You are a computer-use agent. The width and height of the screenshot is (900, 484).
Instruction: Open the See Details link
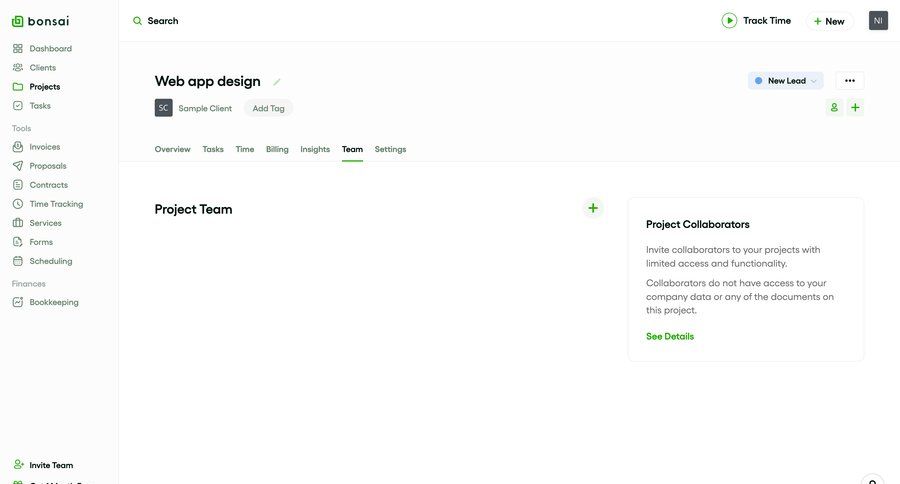670,336
